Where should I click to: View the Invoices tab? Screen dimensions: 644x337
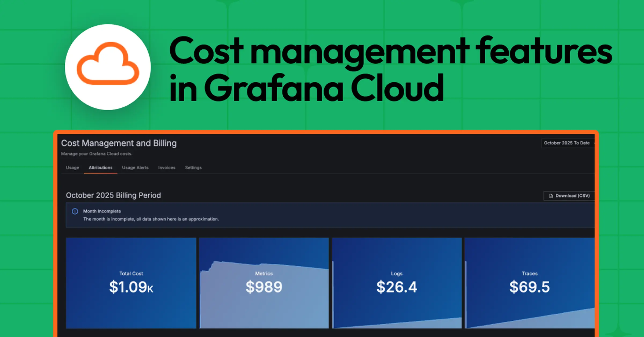click(x=167, y=167)
